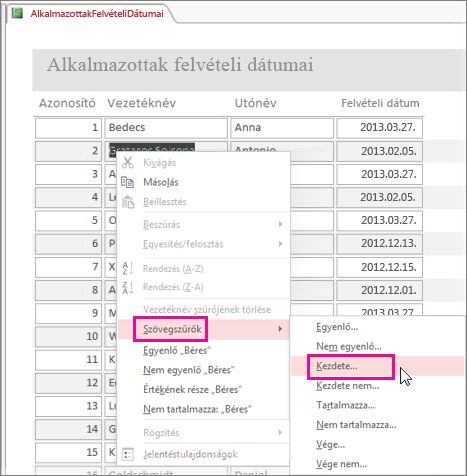
Task: Select the Vége... text filter
Action: point(377,445)
